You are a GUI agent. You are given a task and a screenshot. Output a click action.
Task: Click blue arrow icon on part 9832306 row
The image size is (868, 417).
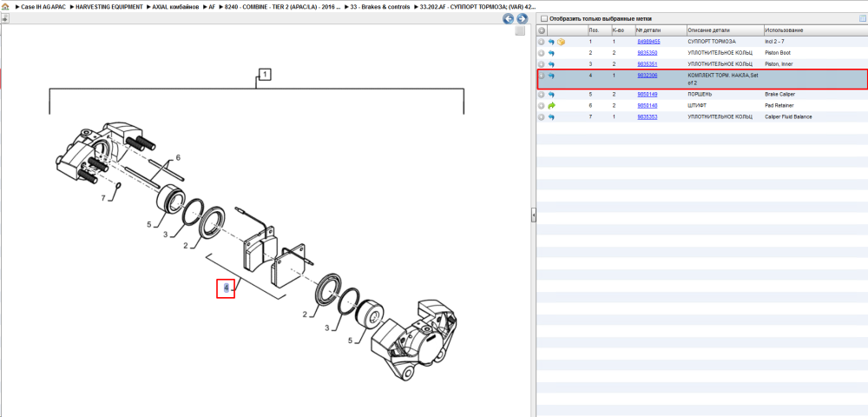(551, 76)
